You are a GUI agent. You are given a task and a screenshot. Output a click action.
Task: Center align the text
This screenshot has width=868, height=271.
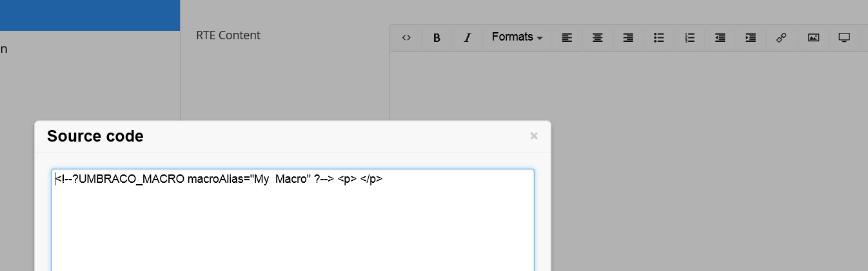click(598, 37)
